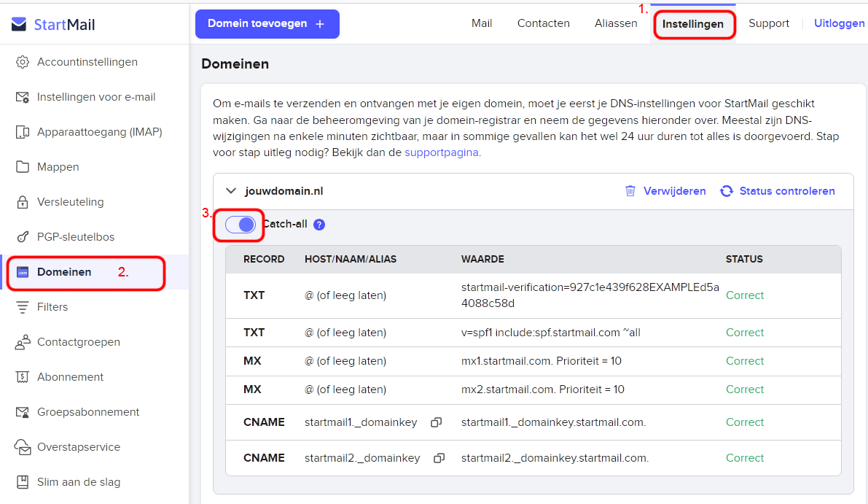This screenshot has width=868, height=504.
Task: Click the Groepsabonnement envelope icon
Action: (22, 412)
